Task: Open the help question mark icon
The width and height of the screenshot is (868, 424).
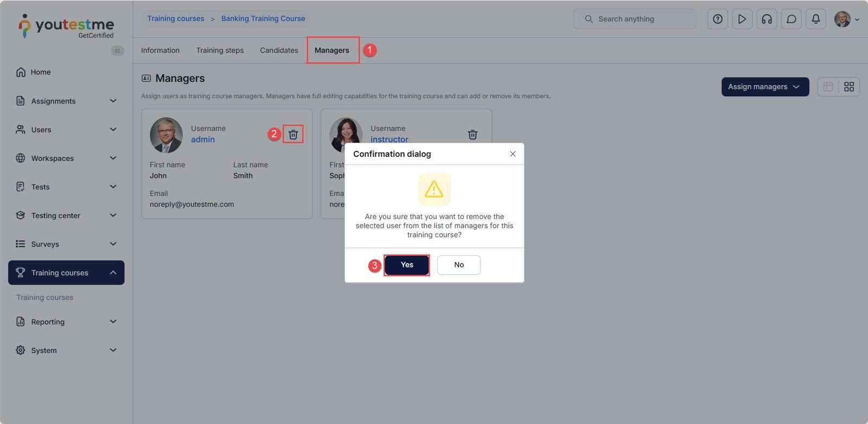Action: coord(718,19)
